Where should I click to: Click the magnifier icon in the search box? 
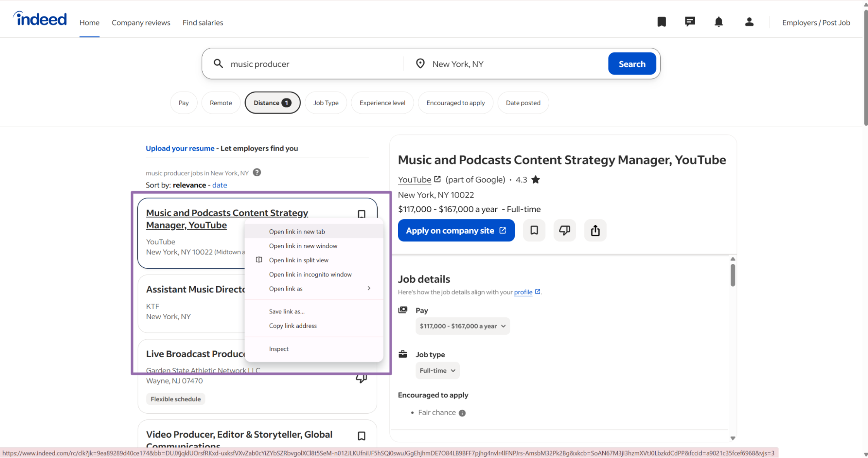218,64
